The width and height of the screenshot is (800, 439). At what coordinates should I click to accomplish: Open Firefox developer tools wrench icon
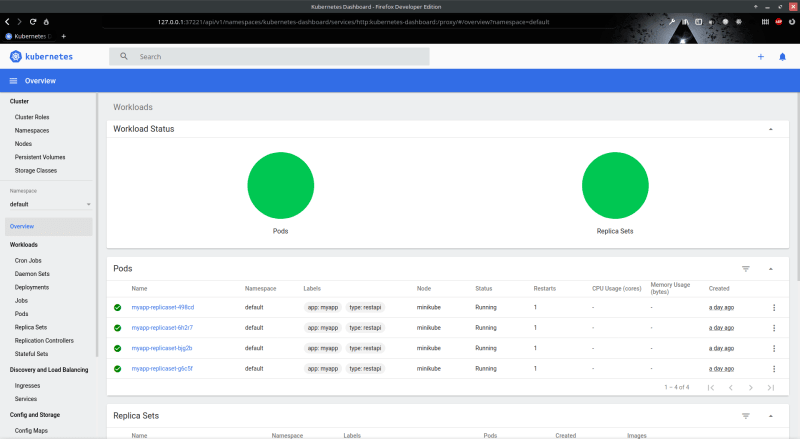tap(672, 21)
